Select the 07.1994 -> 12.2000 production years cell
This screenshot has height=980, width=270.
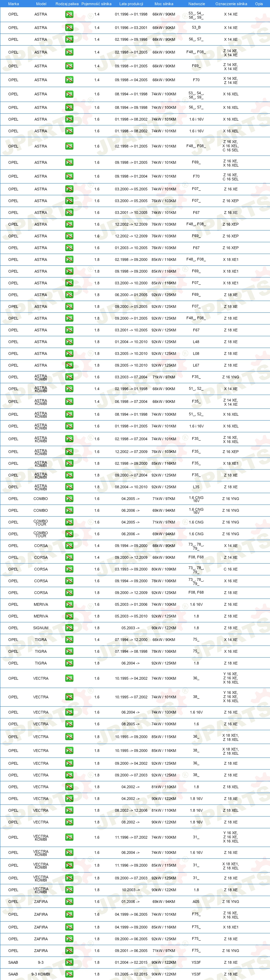tap(131, 640)
